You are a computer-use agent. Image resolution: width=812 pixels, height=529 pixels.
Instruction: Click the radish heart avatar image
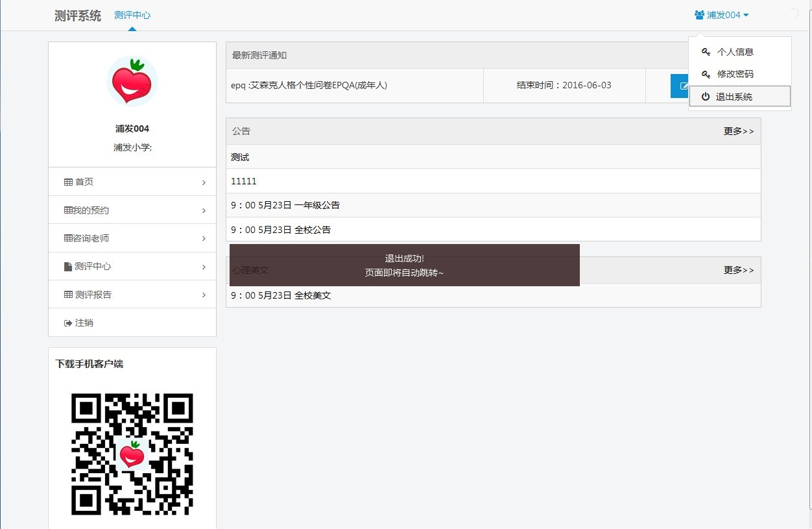point(132,81)
